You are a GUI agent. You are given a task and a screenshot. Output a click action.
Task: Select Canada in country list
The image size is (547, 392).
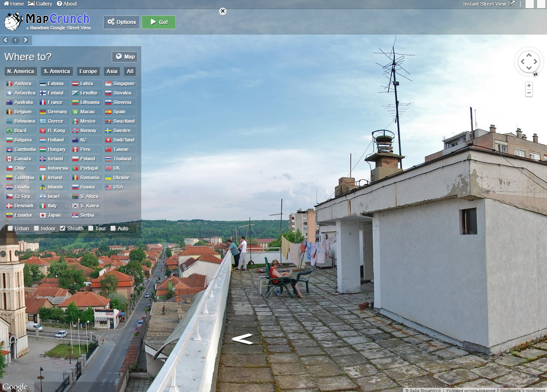pyautogui.click(x=21, y=159)
